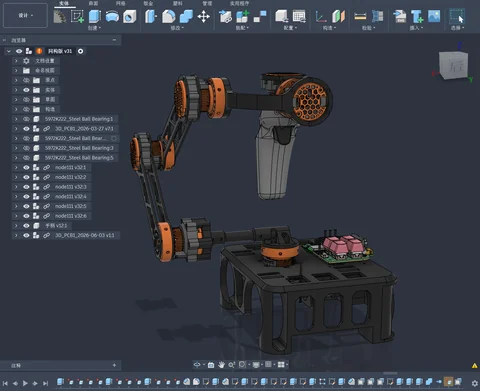Hide the node111 v32:1 component
This screenshot has width=480, height=391.
(26, 167)
